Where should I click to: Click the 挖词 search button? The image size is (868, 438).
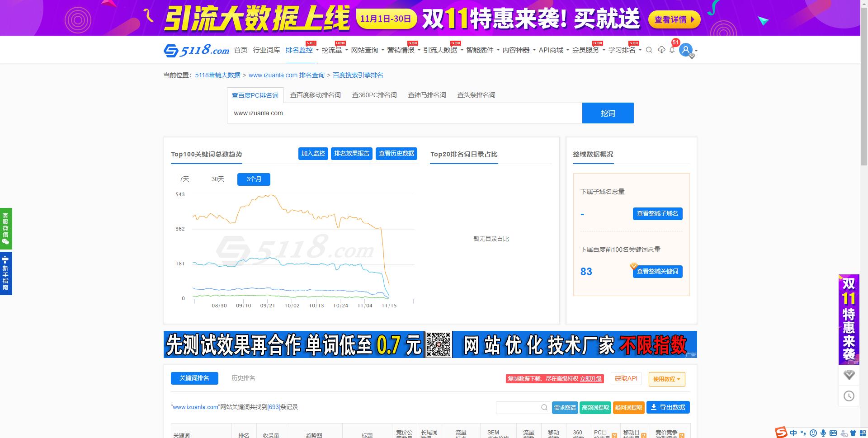tap(608, 113)
